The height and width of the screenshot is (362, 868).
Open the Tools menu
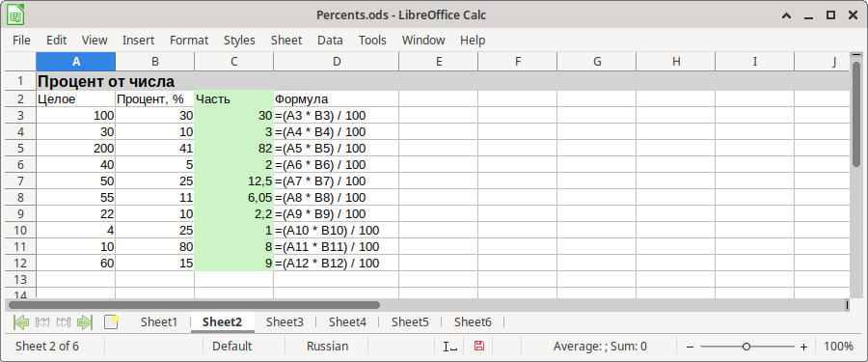point(372,40)
